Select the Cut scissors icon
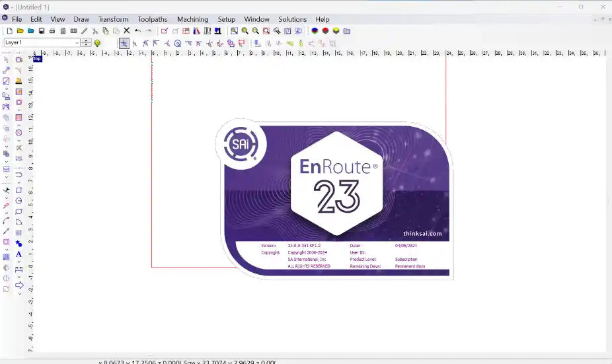Image resolution: width=612 pixels, height=364 pixels. point(95,31)
